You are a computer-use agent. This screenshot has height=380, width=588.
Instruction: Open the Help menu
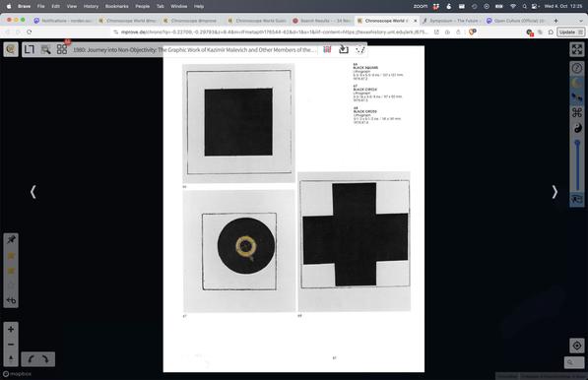tap(199, 6)
